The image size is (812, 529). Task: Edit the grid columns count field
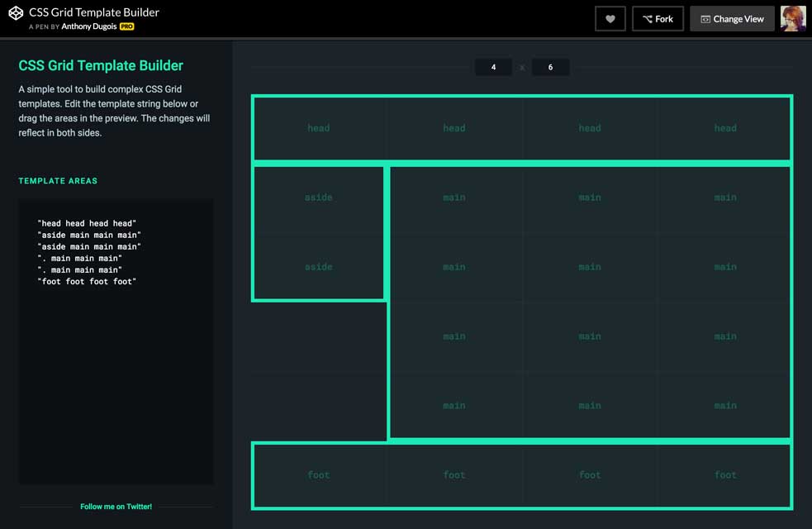pyautogui.click(x=493, y=67)
